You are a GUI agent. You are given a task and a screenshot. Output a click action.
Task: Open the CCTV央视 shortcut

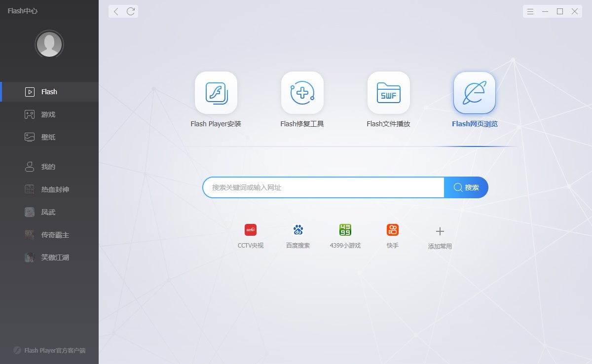tap(251, 230)
